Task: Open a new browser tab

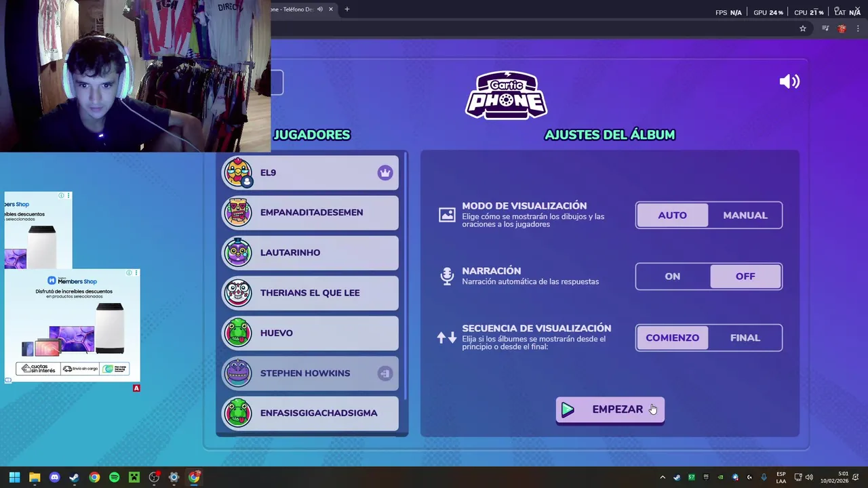Action: (347, 9)
